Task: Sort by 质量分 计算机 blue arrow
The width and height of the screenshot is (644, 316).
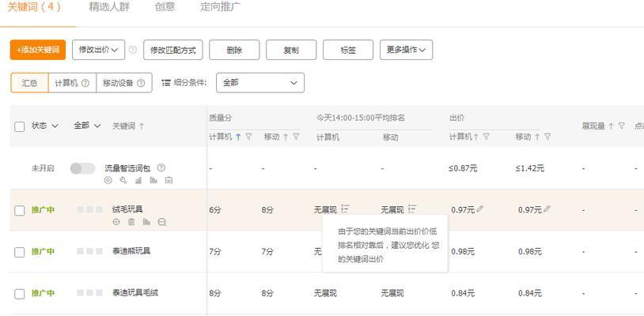Action: click(238, 137)
